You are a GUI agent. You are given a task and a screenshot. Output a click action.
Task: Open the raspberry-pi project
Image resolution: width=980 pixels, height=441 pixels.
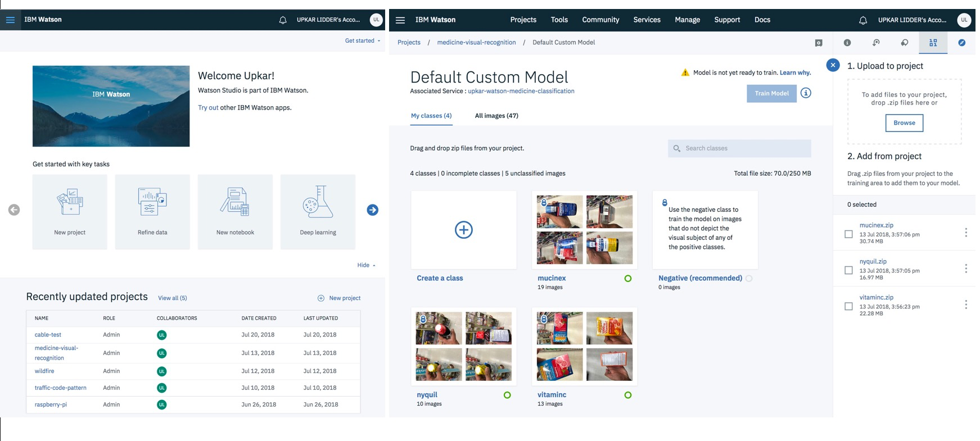point(51,404)
